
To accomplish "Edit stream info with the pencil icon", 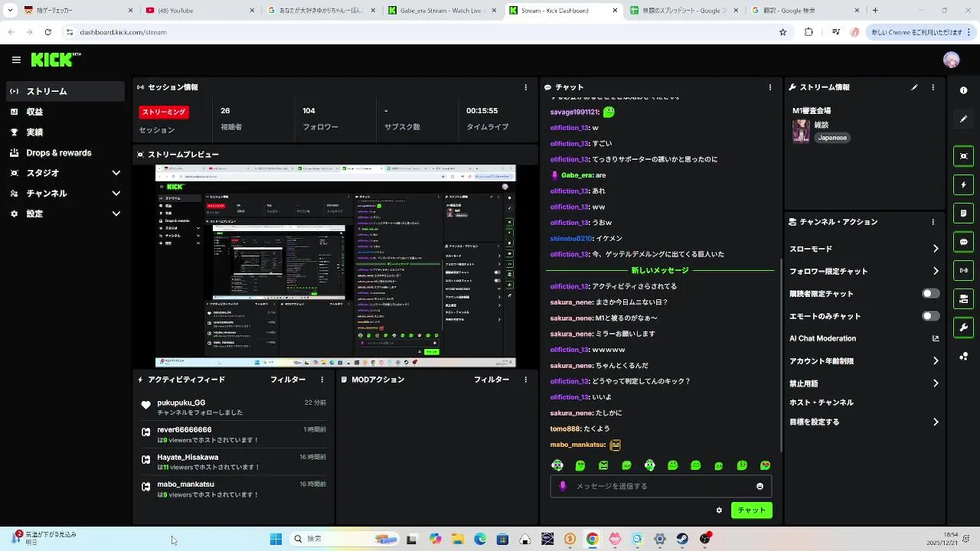I will [914, 87].
